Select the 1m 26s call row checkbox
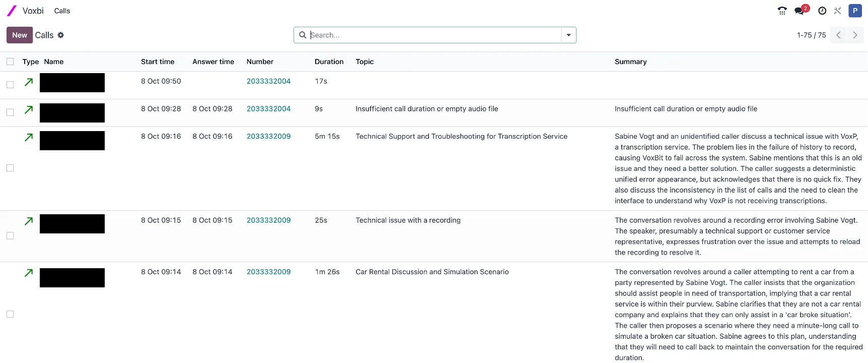The height and width of the screenshot is (363, 868). [x=10, y=314]
